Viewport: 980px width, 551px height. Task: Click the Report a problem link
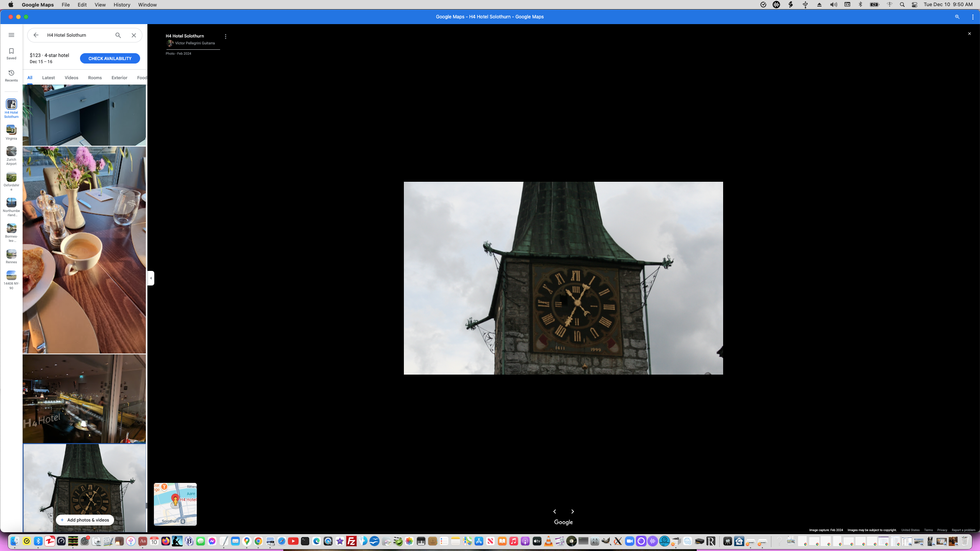964,530
